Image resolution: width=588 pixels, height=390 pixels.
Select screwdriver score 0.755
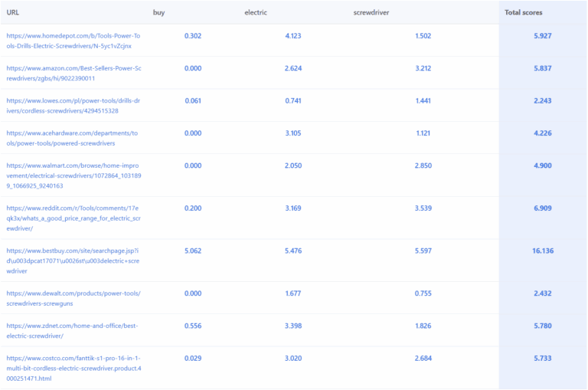click(423, 293)
